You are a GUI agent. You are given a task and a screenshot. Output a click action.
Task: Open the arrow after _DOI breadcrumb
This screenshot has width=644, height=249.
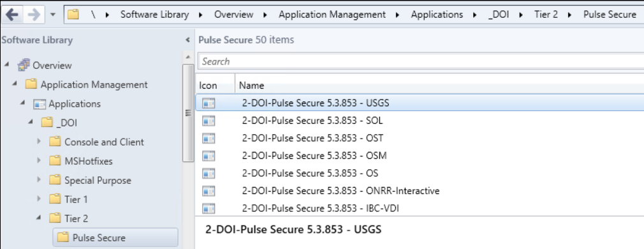coord(522,15)
